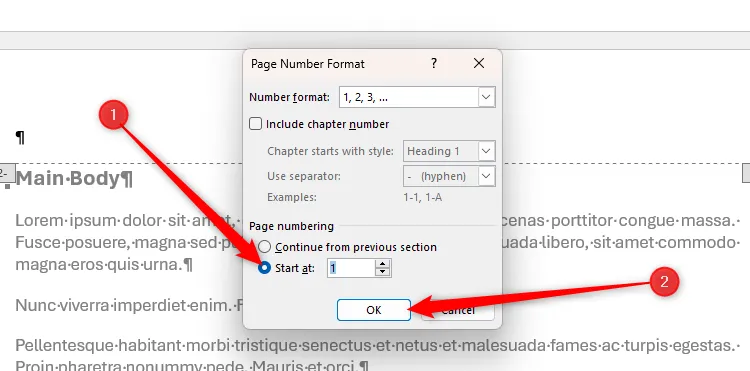Image resolution: width=750 pixels, height=371 pixels.
Task: Click the help question mark icon
Action: 433,63
